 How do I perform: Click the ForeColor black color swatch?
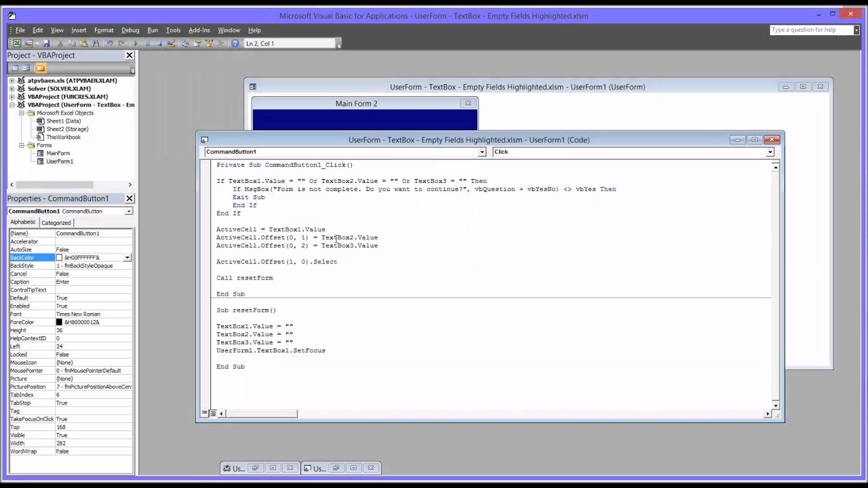point(59,323)
